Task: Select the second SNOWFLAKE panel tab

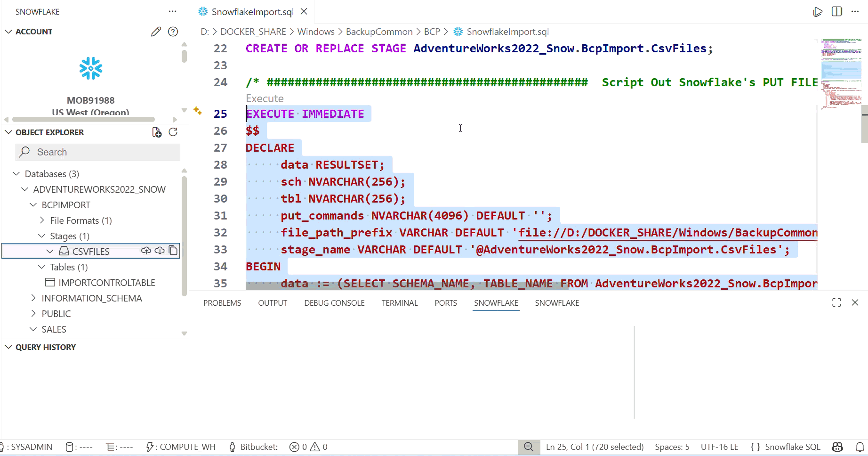Action: pyautogui.click(x=557, y=303)
